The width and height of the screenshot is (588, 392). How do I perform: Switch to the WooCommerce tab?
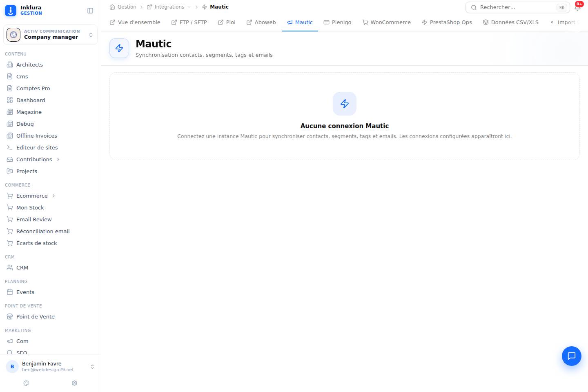pyautogui.click(x=387, y=22)
